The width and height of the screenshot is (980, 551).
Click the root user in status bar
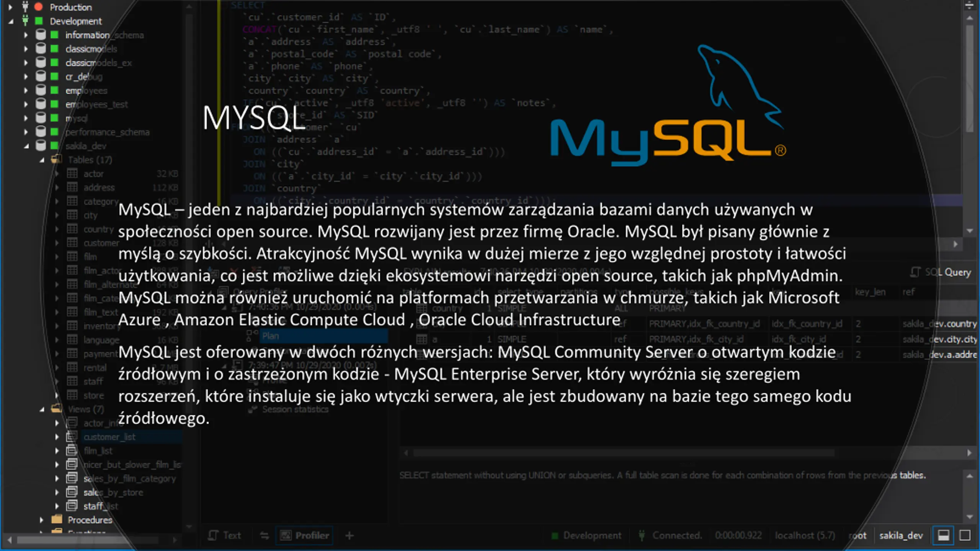pos(857,535)
